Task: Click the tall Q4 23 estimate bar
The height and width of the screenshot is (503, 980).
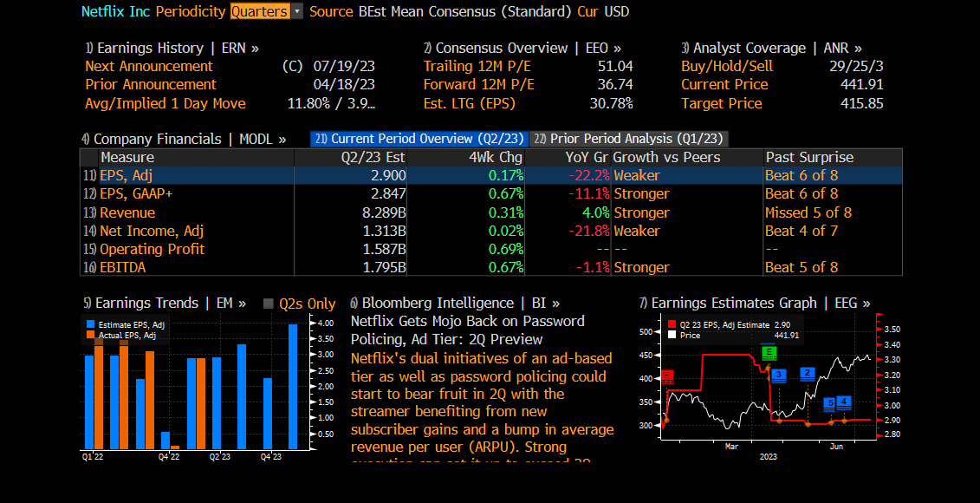Action: (x=293, y=387)
